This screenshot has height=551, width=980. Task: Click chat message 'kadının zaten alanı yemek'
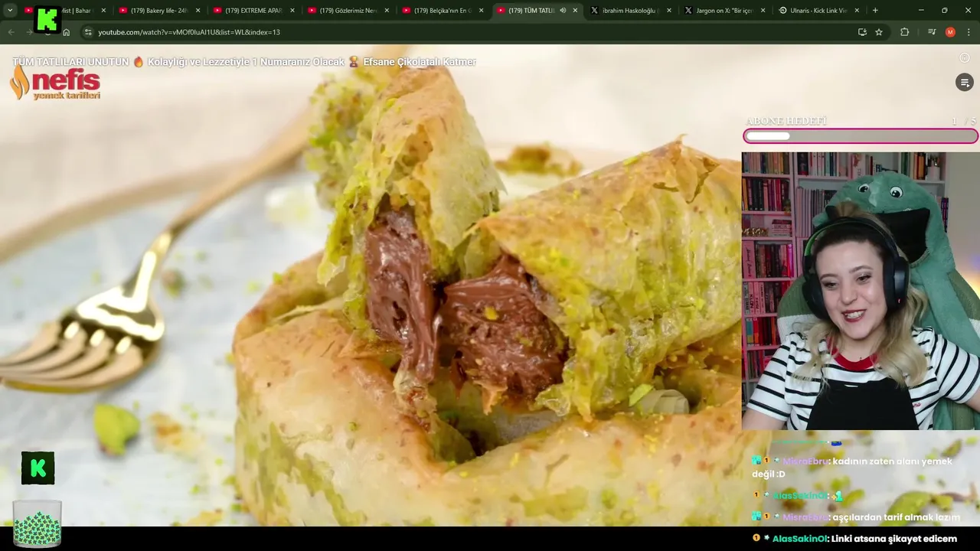click(854, 467)
